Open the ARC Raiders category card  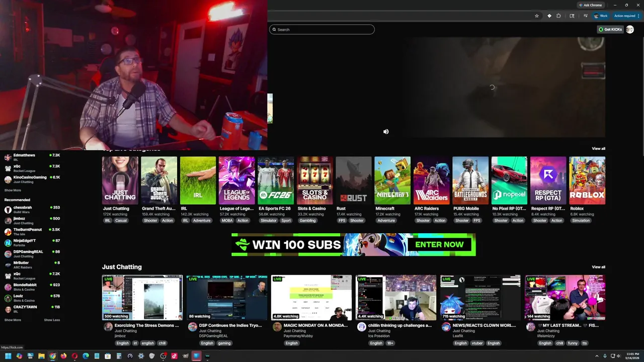[x=432, y=180]
